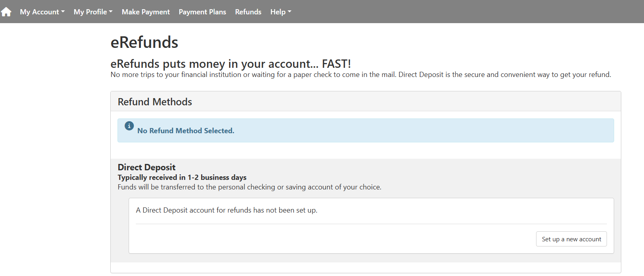
Task: Click the blue info circle icon
Action: (129, 126)
